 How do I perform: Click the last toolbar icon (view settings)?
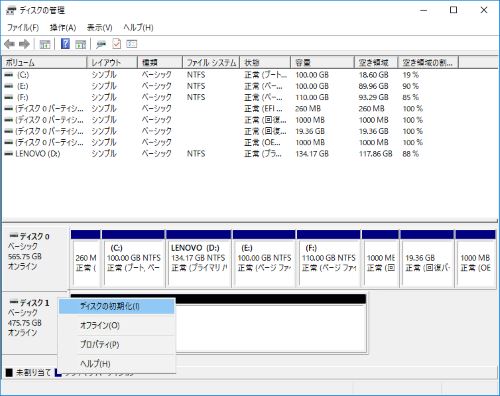pyautogui.click(x=132, y=44)
